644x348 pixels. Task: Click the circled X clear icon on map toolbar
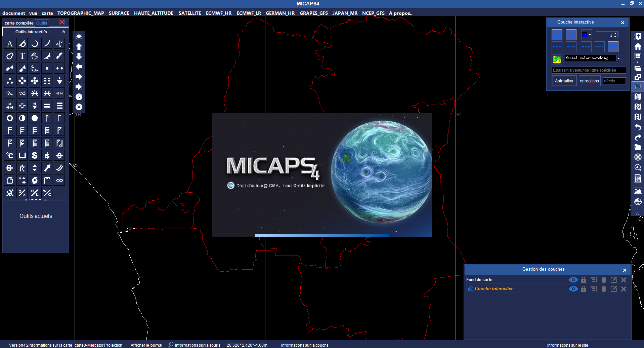(79, 107)
